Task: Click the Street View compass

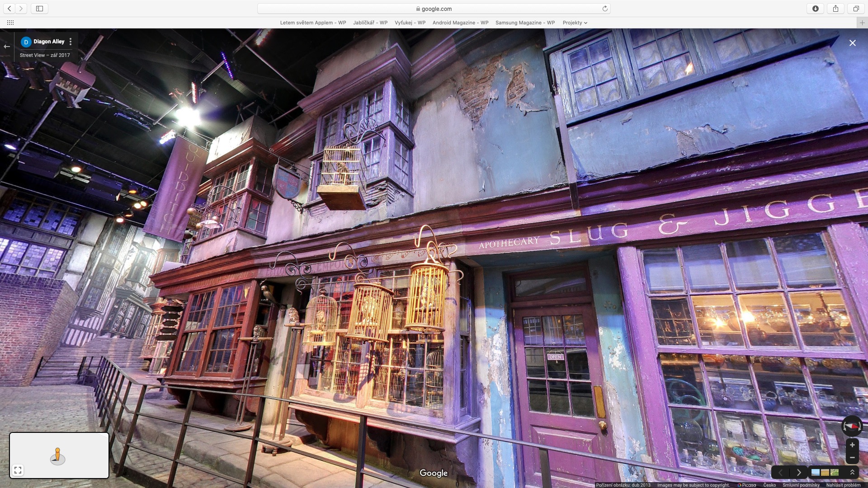Action: tap(851, 426)
